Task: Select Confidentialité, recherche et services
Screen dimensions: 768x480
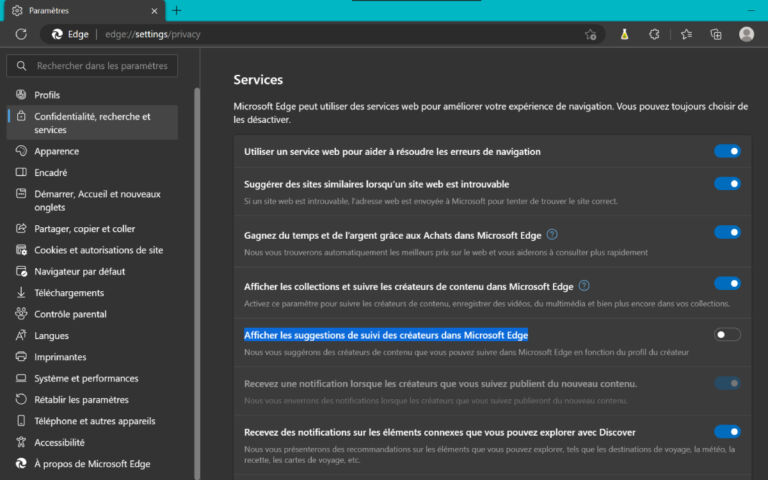Action: point(92,123)
